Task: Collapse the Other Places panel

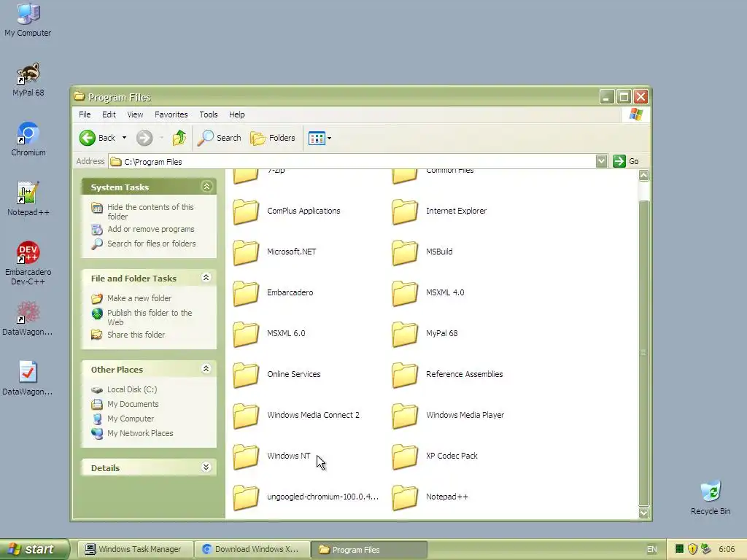Action: (206, 368)
